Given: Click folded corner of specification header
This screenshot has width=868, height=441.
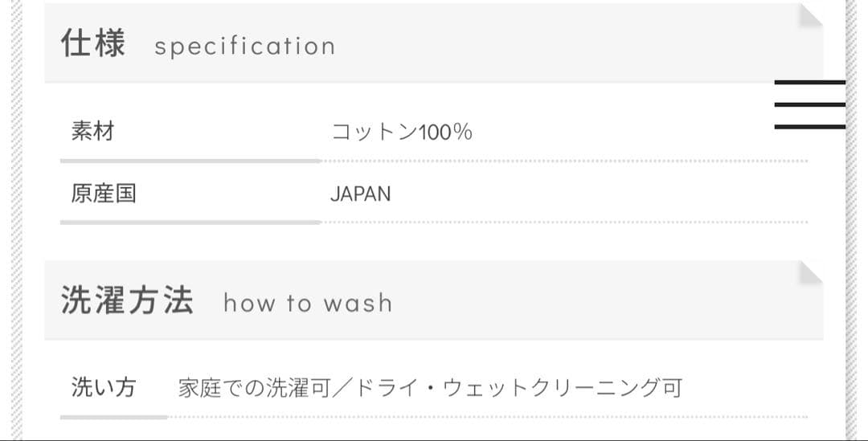Looking at the screenshot, I should tap(810, 15).
